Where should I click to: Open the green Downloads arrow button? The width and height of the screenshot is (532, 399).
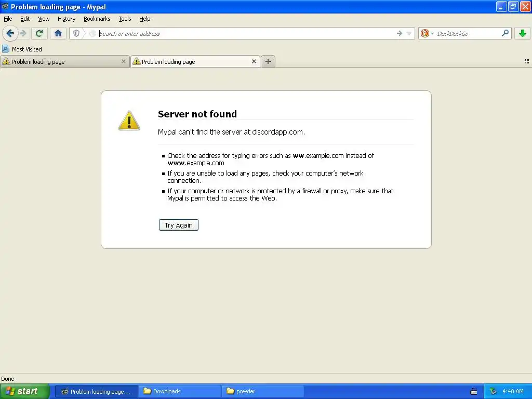tap(523, 33)
